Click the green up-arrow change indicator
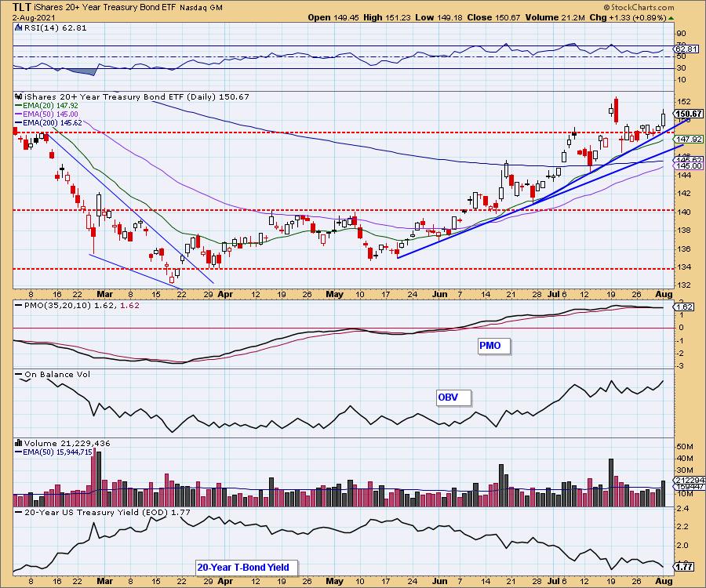Viewport: 706px width, 588px height. click(671, 18)
